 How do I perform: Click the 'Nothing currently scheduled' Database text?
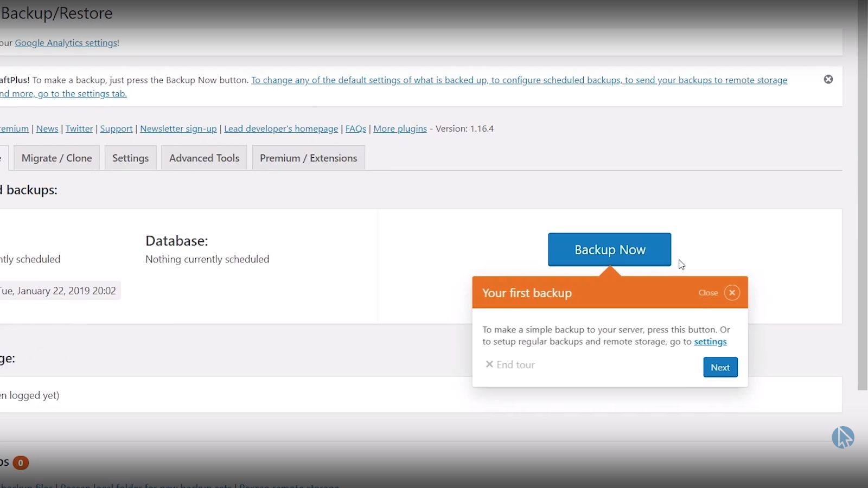[207, 259]
